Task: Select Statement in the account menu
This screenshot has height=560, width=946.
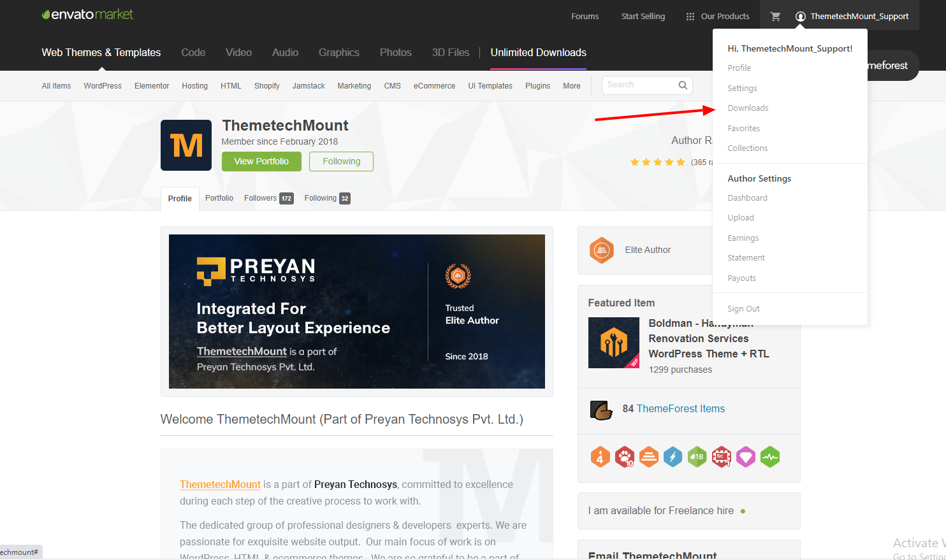Action: 746,258
